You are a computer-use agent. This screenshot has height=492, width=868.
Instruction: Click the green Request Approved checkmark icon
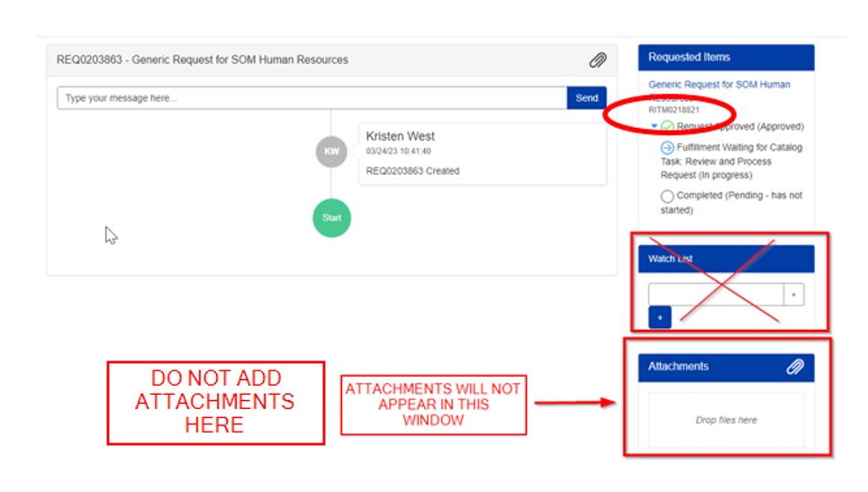click(x=667, y=127)
